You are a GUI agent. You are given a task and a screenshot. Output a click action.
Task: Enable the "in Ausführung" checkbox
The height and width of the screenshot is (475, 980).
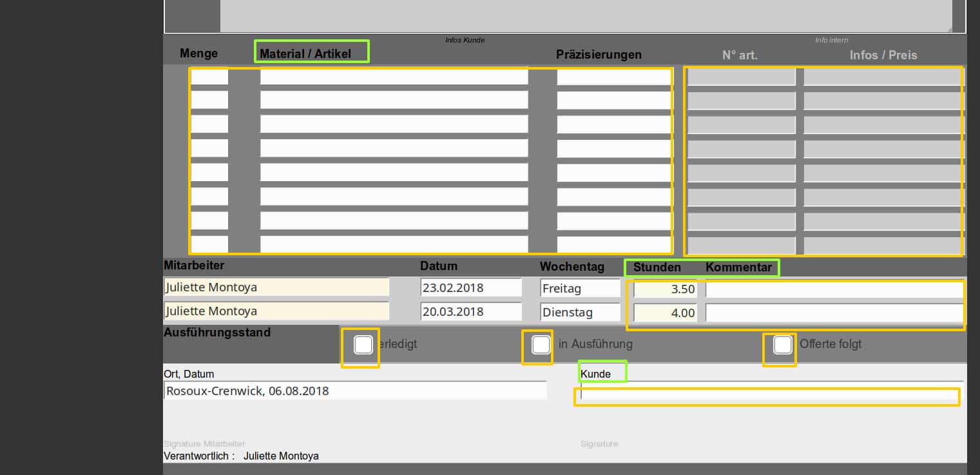[541, 345]
